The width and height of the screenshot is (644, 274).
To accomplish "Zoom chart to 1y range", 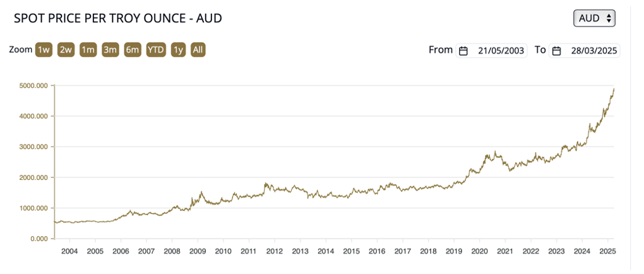I will tap(179, 50).
